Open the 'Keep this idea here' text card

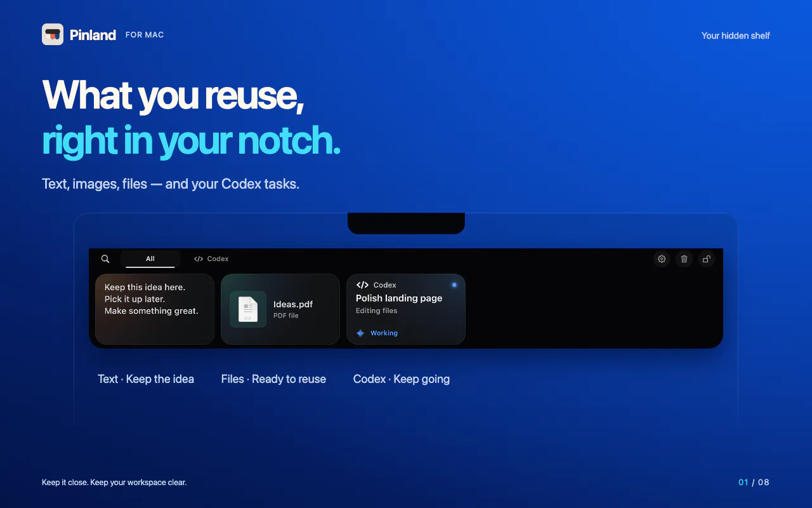(155, 309)
